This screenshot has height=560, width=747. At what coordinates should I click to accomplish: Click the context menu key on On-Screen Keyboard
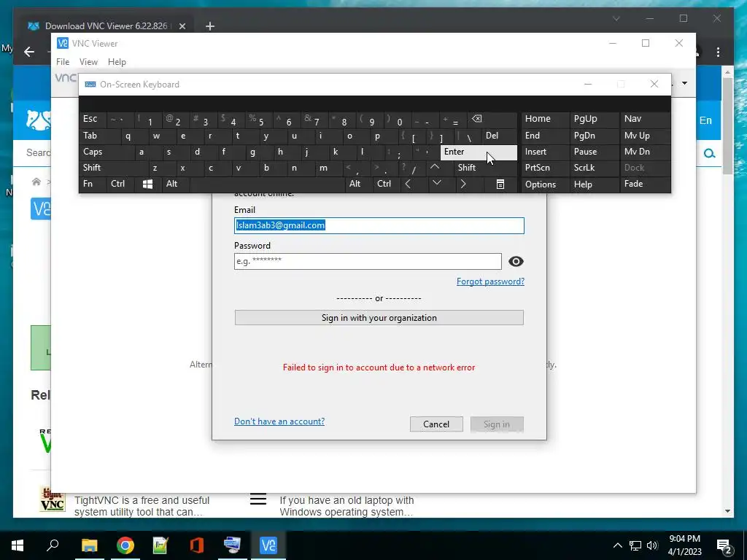coord(500,184)
